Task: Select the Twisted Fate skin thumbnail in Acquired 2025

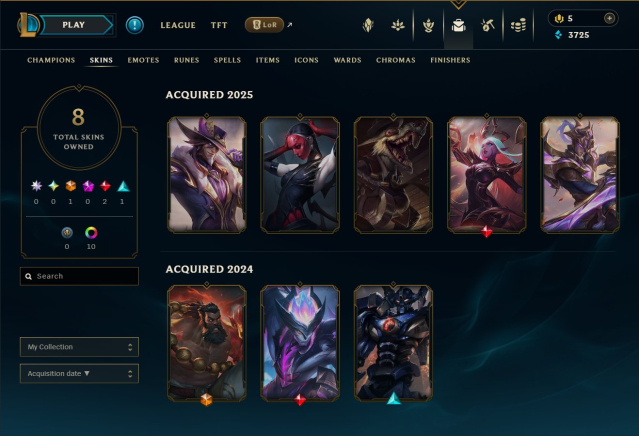Action: (x=207, y=175)
